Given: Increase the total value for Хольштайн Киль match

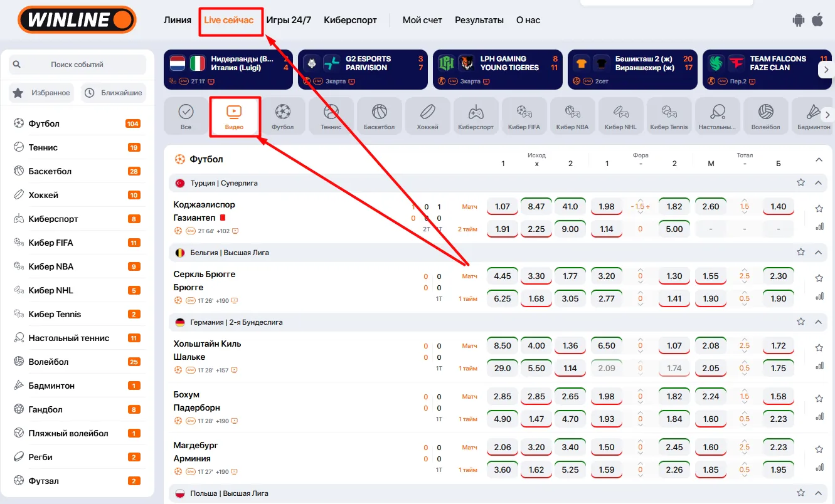Looking at the screenshot, I should coord(745,339).
